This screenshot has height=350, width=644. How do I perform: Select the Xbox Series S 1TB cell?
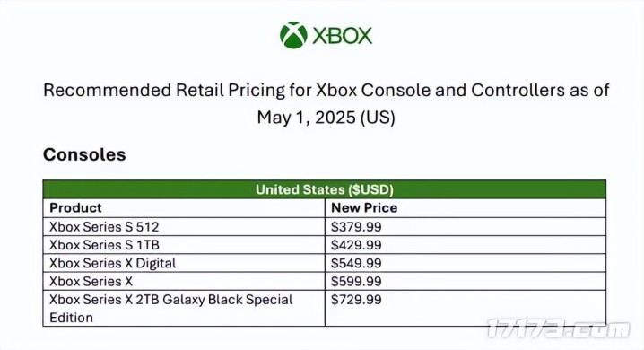tap(184, 245)
